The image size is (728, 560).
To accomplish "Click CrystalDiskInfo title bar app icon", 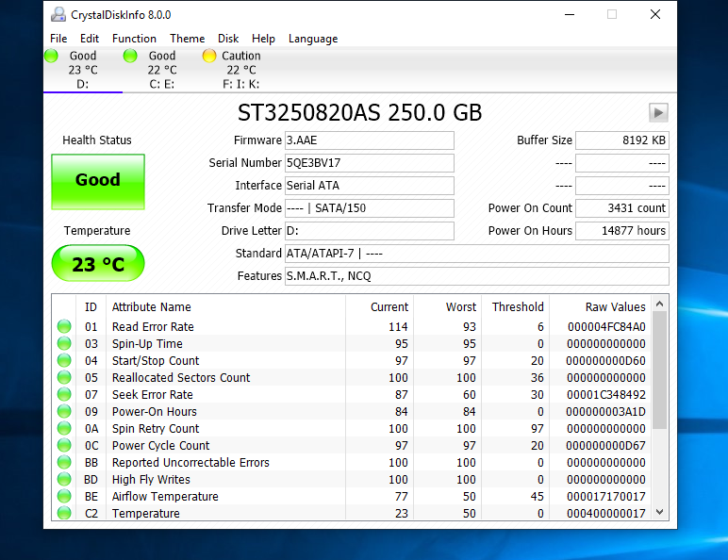I will point(58,14).
